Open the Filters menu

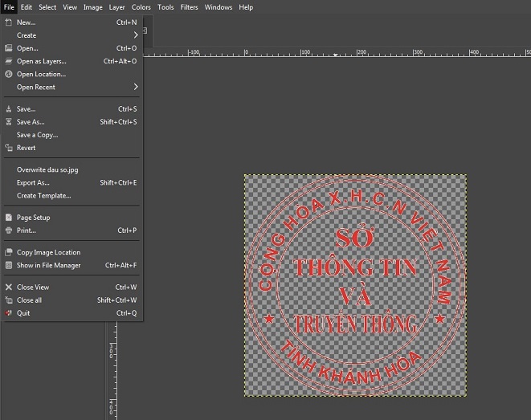click(x=189, y=7)
